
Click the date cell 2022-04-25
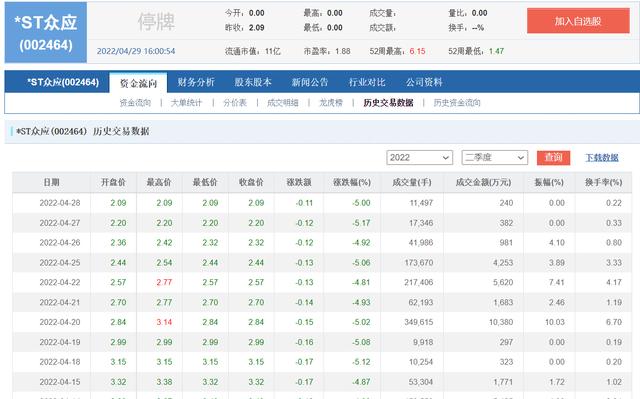click(60, 262)
